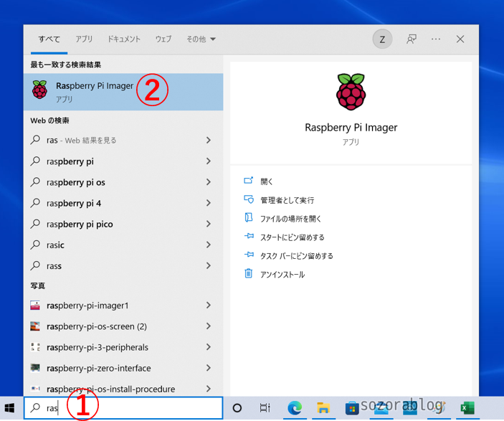Click the タスク バーにピン留めする pin icon

point(249,255)
